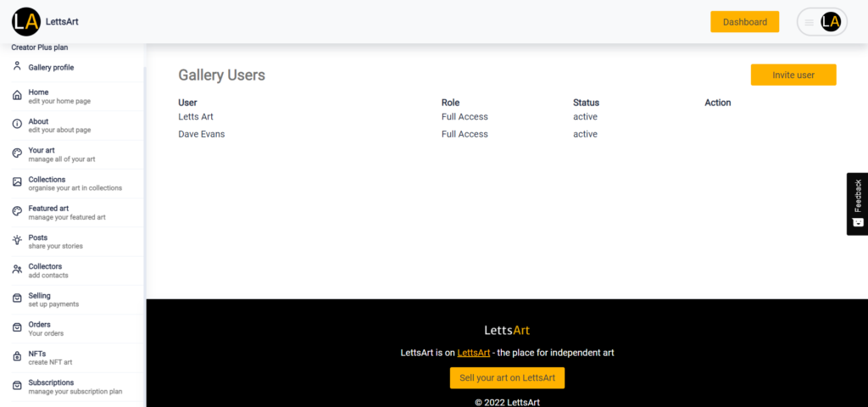Click active status for Letts Art
Viewport: 868px width, 407px height.
[x=585, y=117]
